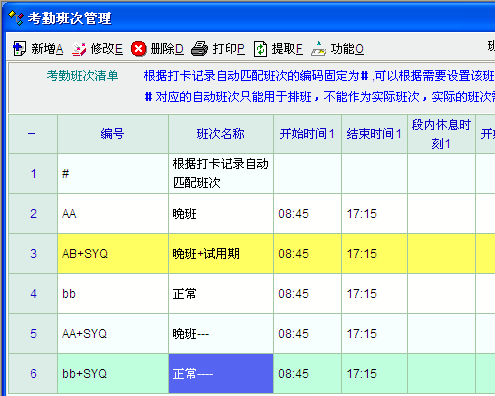Click the app icon in title bar
Image resolution: width=495 pixels, height=396 pixels.
pyautogui.click(x=16, y=18)
